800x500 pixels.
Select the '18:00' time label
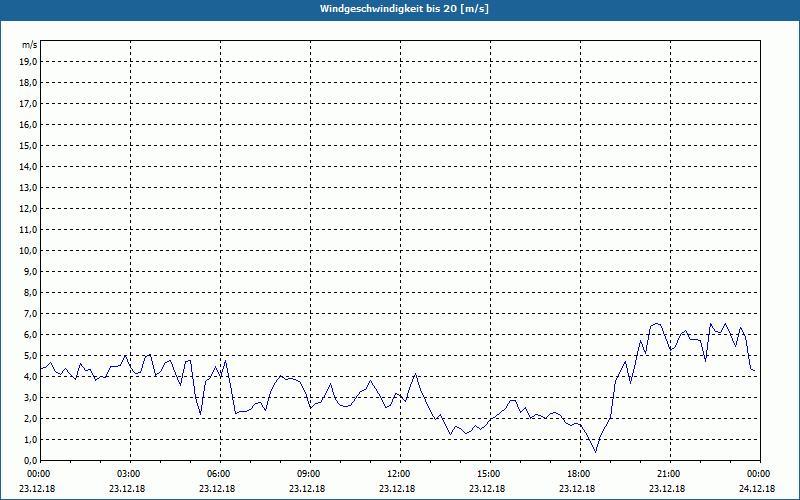coord(578,474)
